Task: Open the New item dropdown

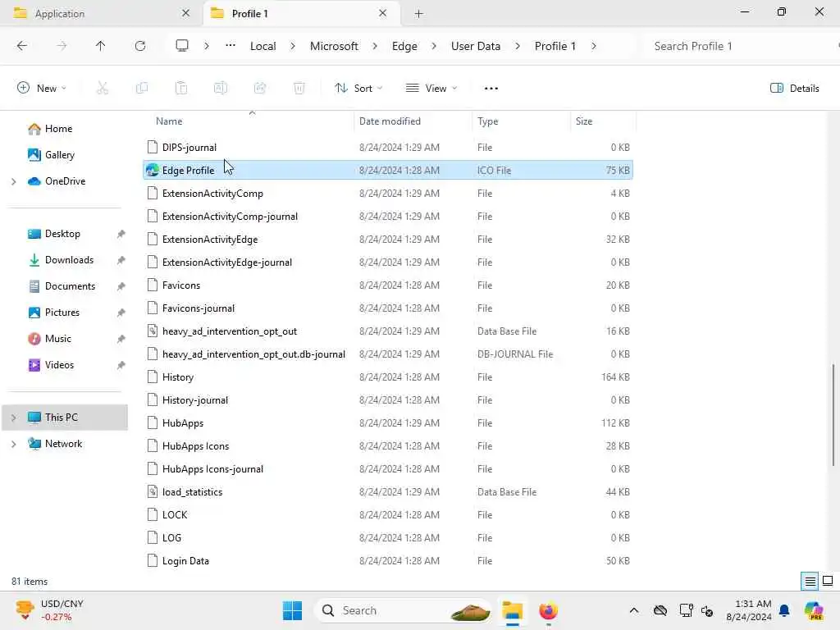Action: [42, 89]
